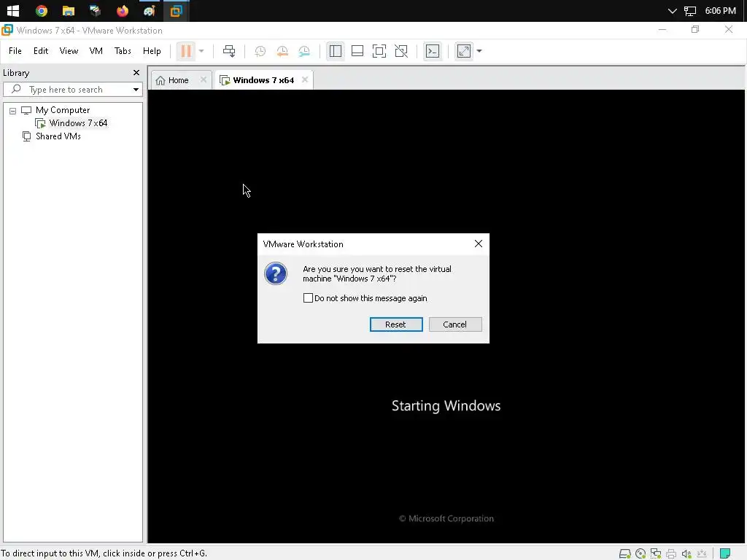Expand the power options dropdown arrow
Viewport: 747px width, 560px height.
coord(201,51)
